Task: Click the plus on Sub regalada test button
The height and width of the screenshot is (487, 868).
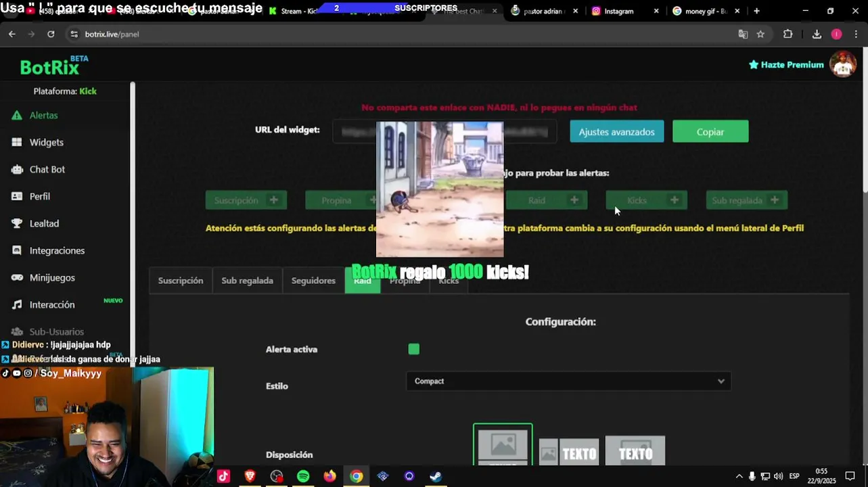Action: coord(774,200)
